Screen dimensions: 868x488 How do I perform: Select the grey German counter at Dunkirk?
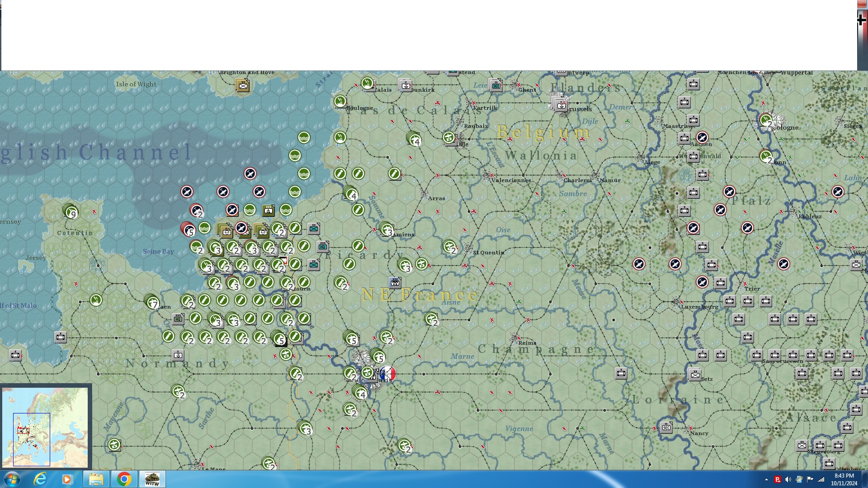pos(405,84)
